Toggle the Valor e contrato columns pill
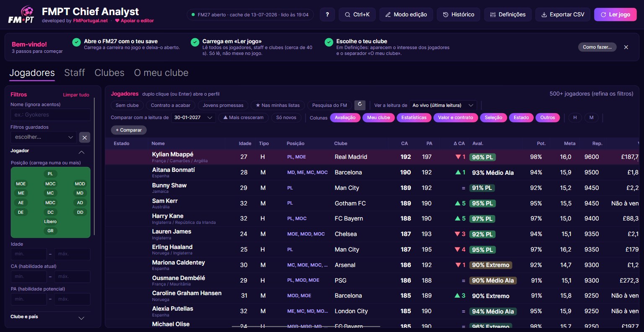 pos(455,118)
